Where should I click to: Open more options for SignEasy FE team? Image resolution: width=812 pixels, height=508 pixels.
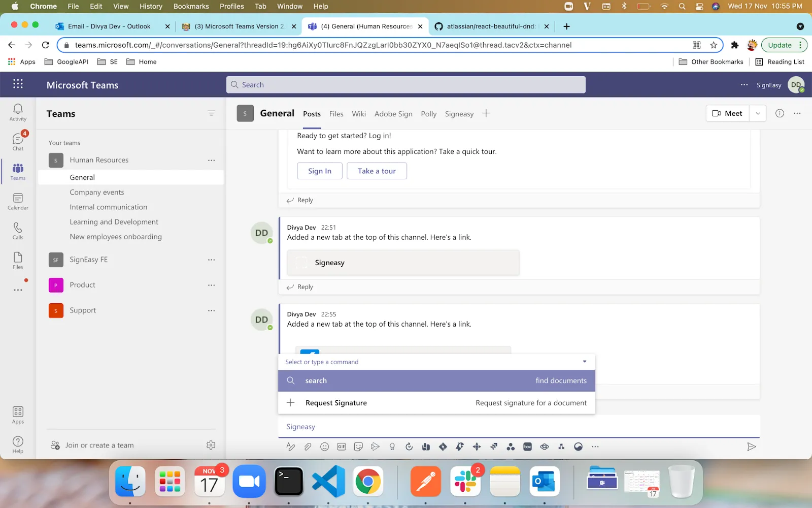coord(211,260)
